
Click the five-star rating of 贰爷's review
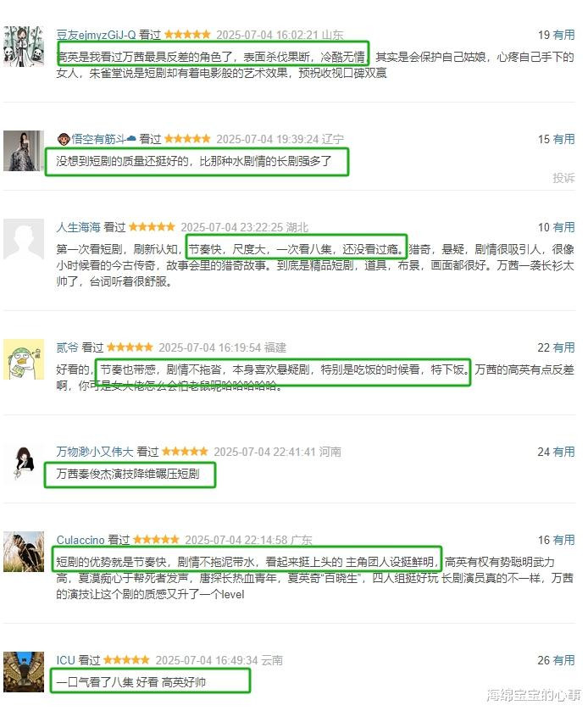pos(130,347)
